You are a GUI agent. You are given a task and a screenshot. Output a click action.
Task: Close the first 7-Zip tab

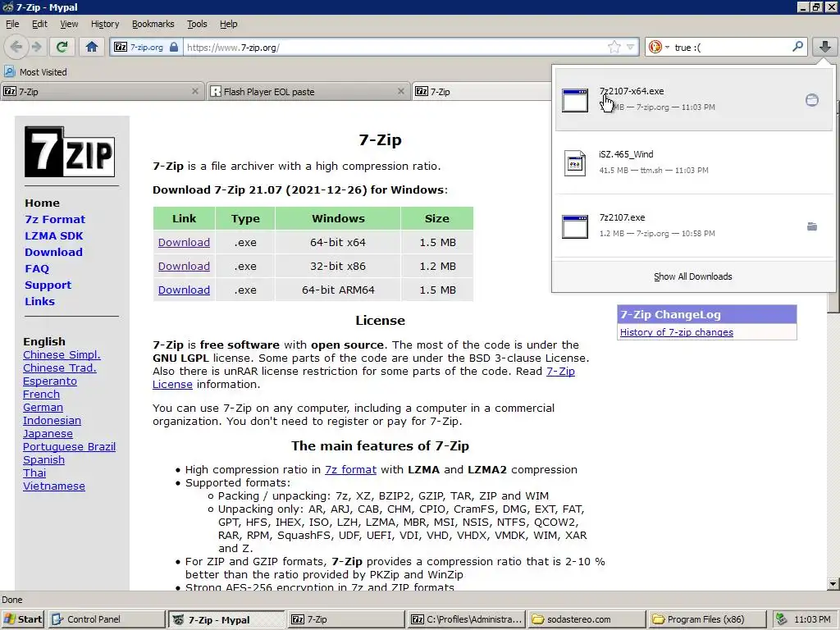tap(195, 92)
